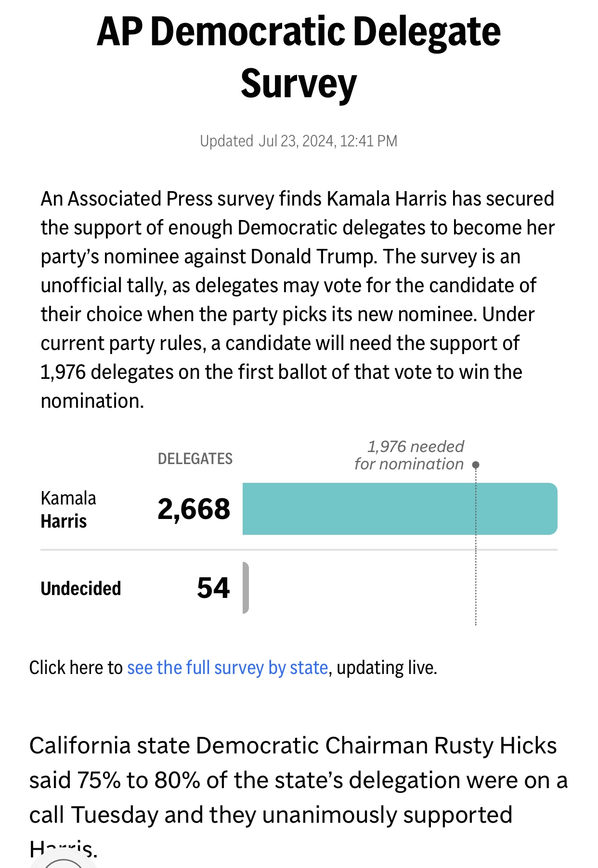
Task: Click the 'AP Democratic Delegate Survey' headline
Action: (299, 32)
